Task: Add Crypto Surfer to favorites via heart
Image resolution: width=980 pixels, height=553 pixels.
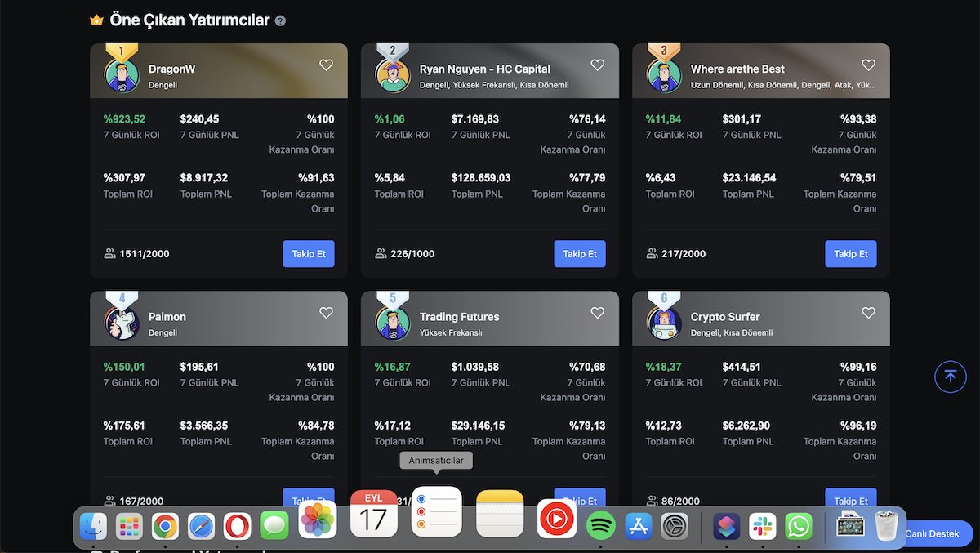Action: tap(868, 313)
